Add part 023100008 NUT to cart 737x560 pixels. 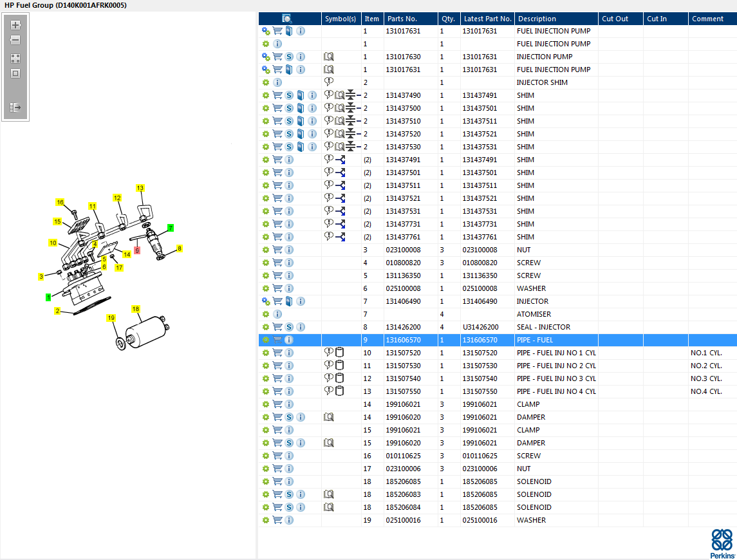pyautogui.click(x=277, y=250)
